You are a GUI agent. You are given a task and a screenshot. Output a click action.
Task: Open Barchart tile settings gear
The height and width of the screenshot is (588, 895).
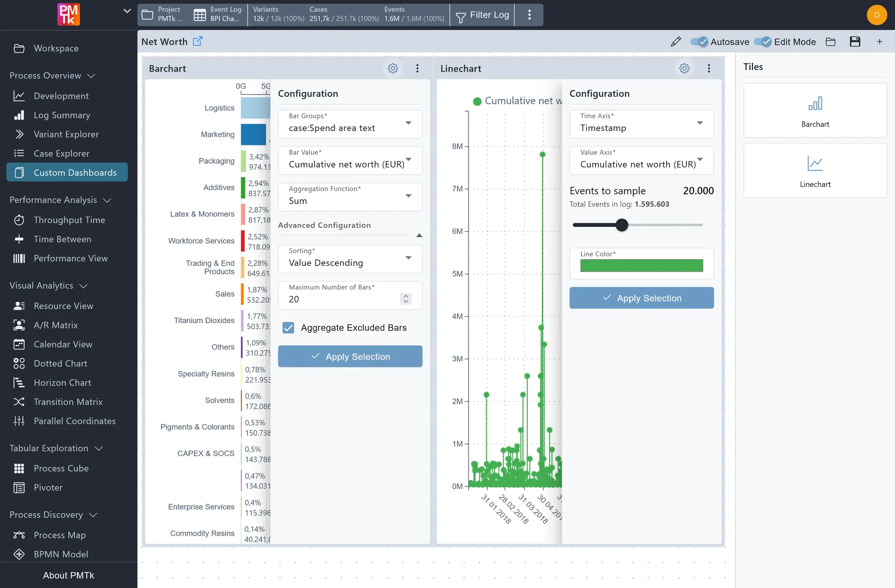coord(392,68)
